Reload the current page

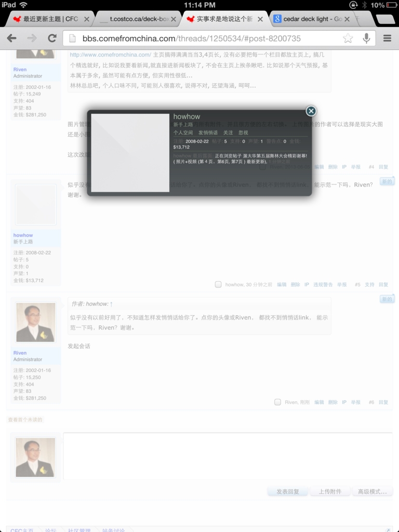[52, 38]
